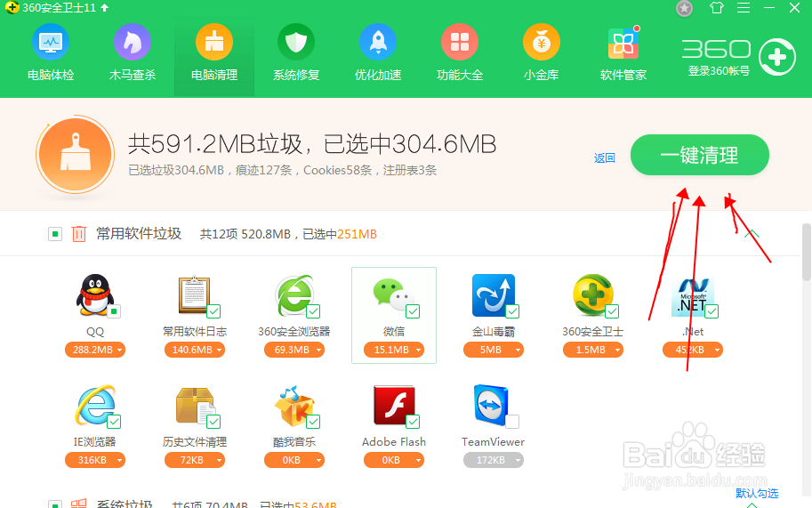The width and height of the screenshot is (812, 508).
Task: Click the IE浏览器 icon
Action: tap(95, 406)
